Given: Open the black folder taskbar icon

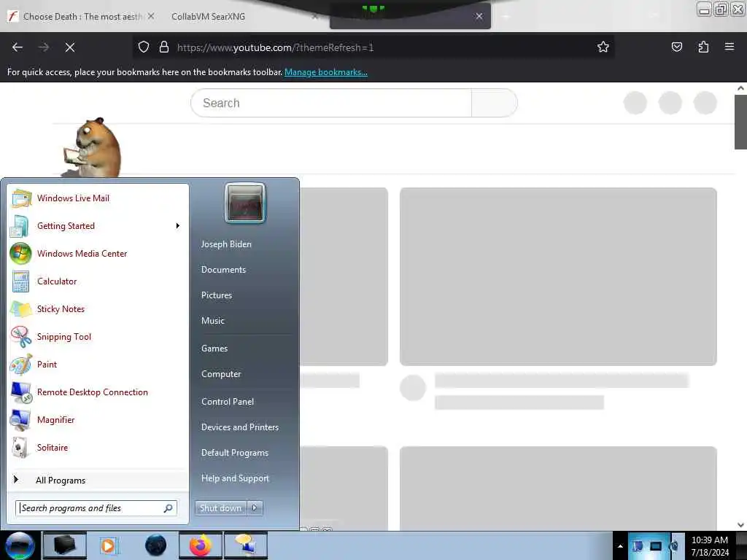Looking at the screenshot, I should click(65, 545).
